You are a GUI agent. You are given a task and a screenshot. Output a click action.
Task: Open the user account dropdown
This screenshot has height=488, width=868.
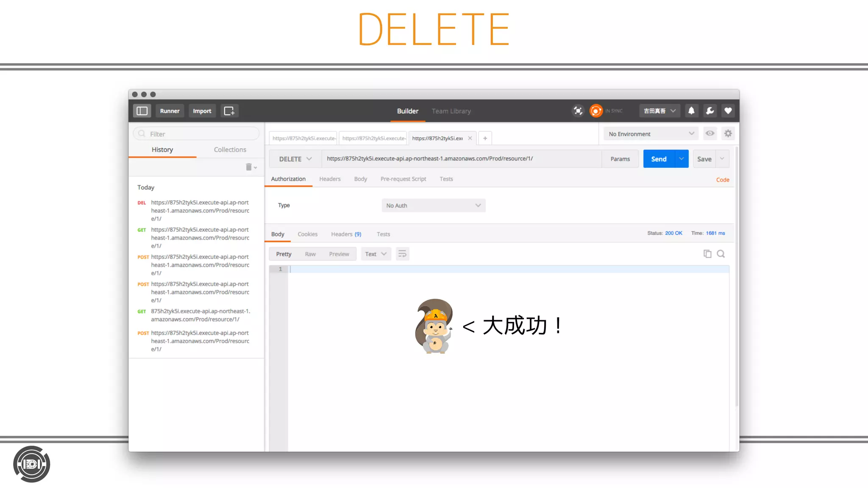click(x=659, y=111)
